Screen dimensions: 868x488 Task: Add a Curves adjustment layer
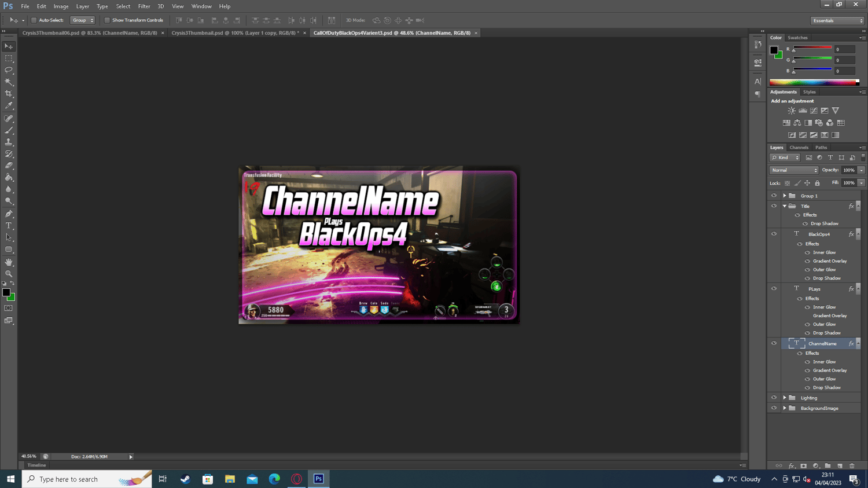click(814, 111)
